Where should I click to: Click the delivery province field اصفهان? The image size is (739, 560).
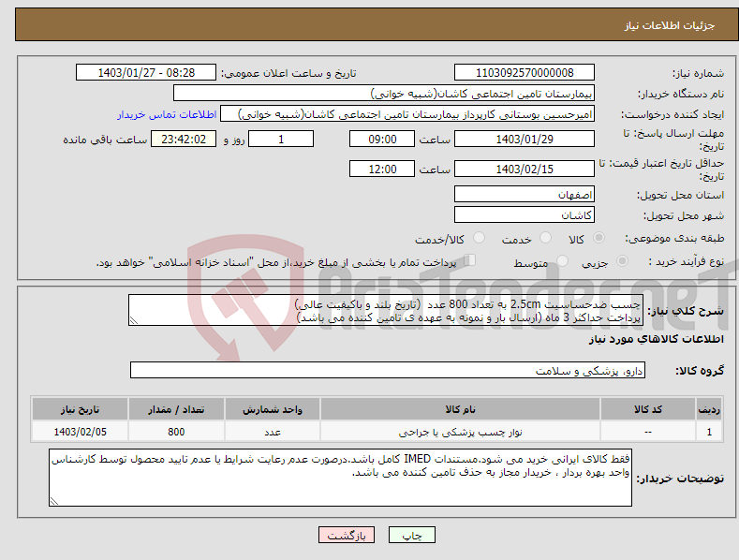click(x=525, y=194)
